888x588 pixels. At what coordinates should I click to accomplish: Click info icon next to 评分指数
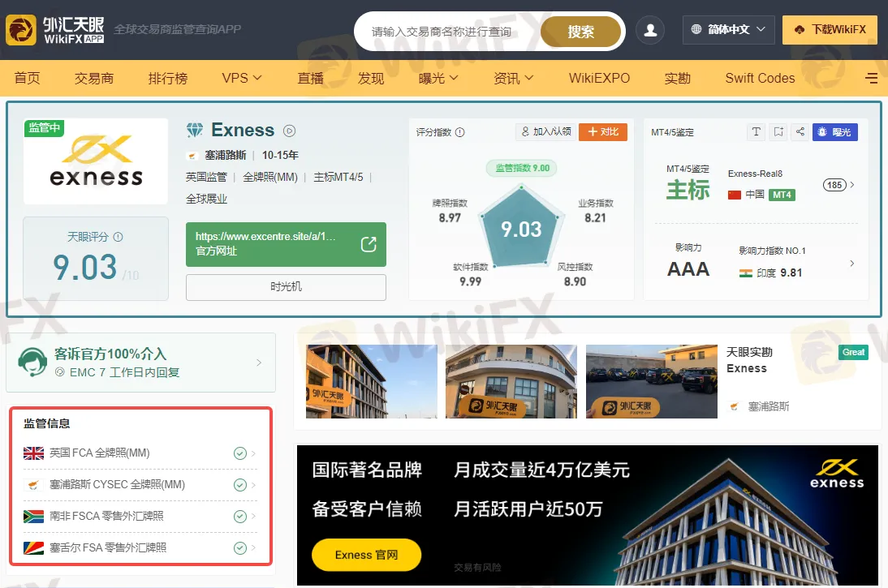coord(460,132)
